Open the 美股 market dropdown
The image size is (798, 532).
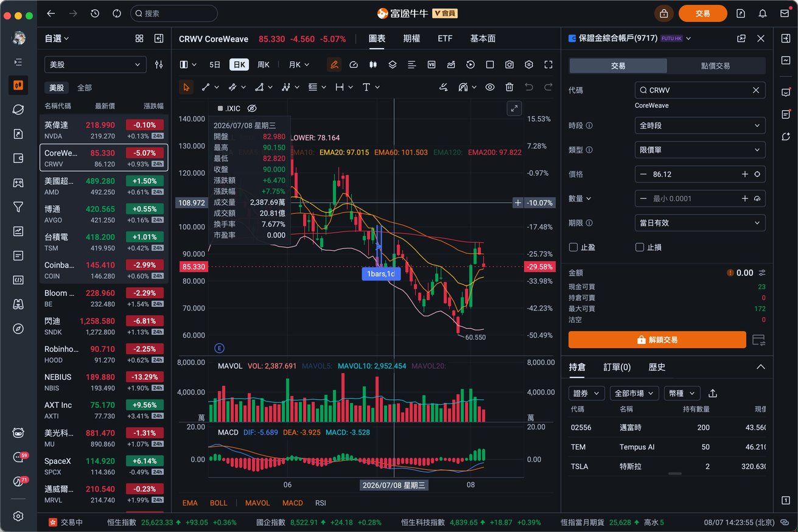96,65
